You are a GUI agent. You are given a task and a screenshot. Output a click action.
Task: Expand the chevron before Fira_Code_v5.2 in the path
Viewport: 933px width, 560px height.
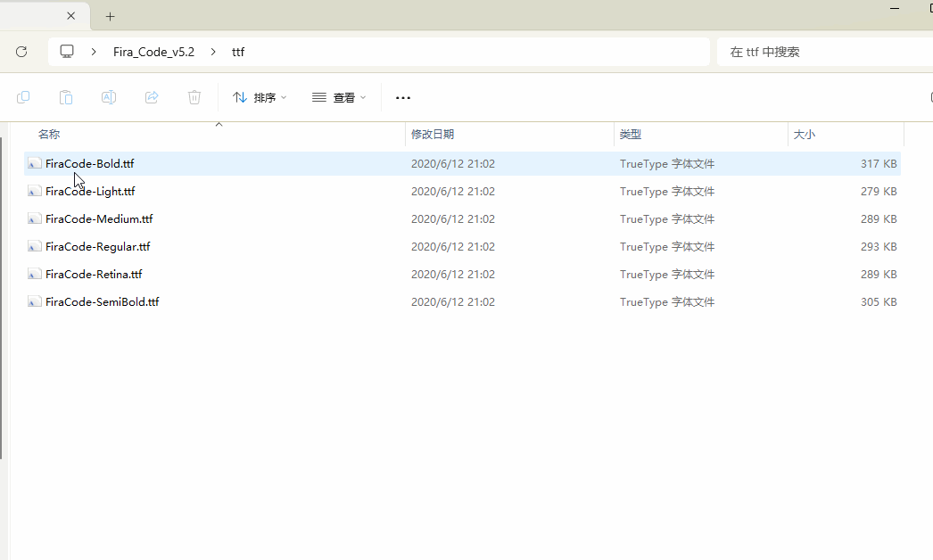[94, 52]
